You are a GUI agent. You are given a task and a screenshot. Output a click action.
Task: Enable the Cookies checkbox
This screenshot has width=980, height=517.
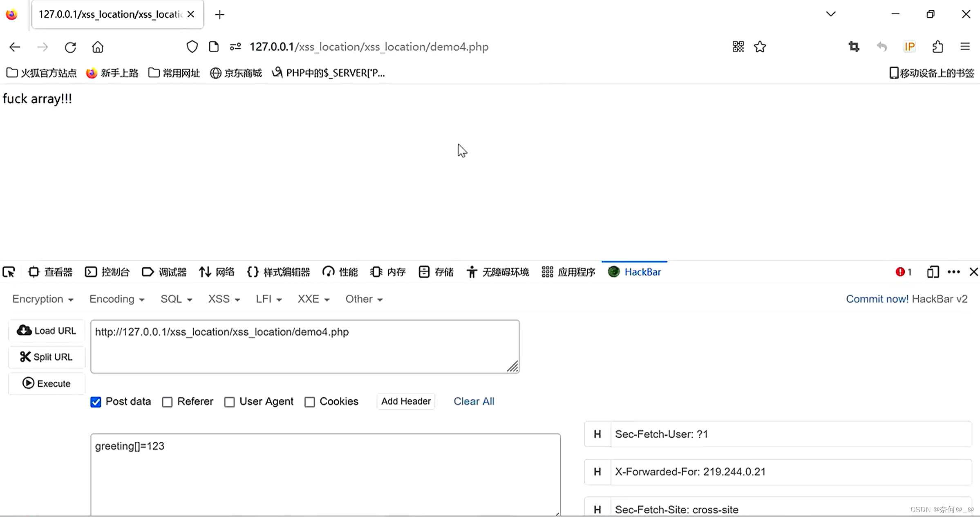tap(310, 402)
